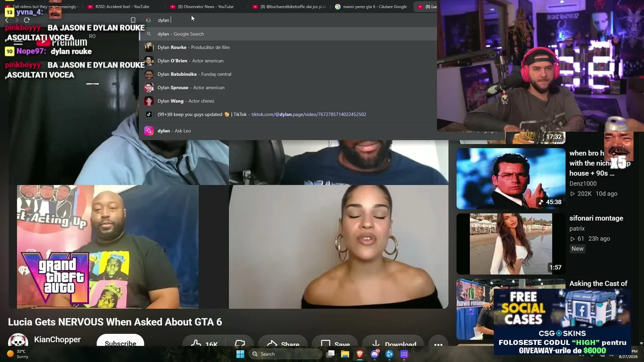Open Brave browser from the taskbar
This screenshot has height=362, width=644.
click(360, 354)
